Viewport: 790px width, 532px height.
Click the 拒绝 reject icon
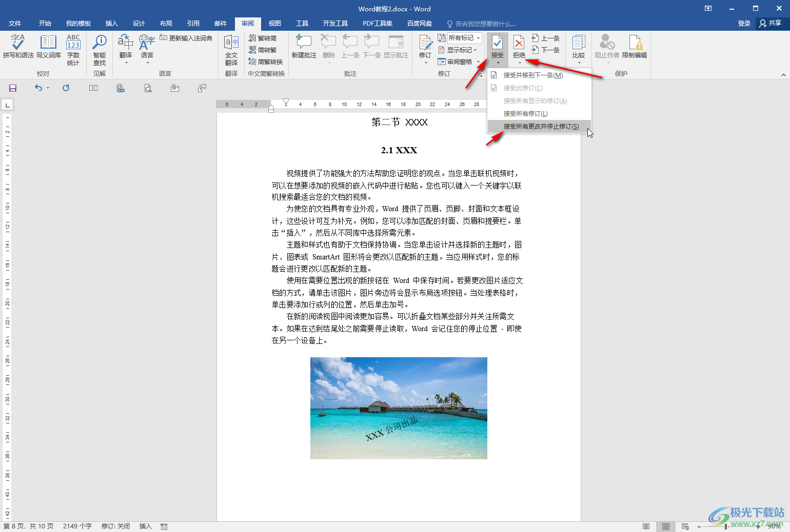(519, 44)
